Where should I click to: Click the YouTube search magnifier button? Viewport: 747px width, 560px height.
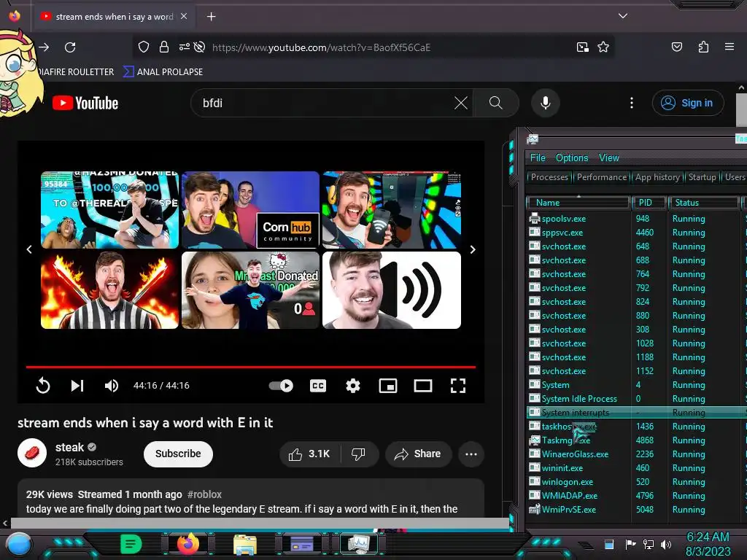coord(495,103)
